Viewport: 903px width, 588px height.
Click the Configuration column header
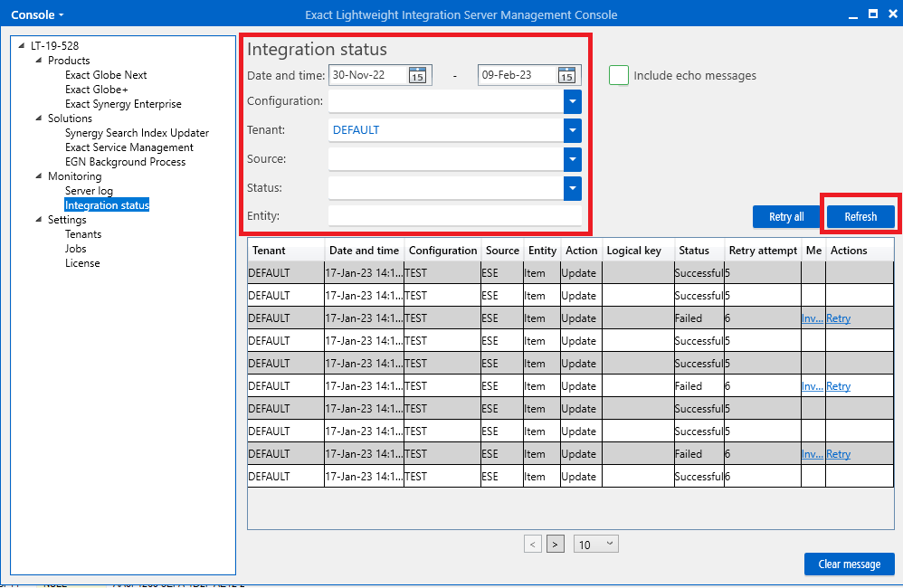pos(442,251)
